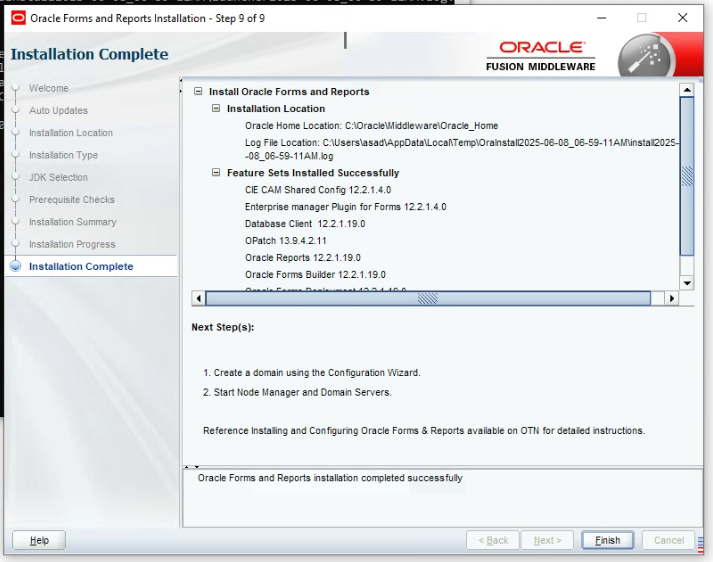Click the horizontal scrollbar left arrow
Screen dimensions: 713x562
(198, 298)
